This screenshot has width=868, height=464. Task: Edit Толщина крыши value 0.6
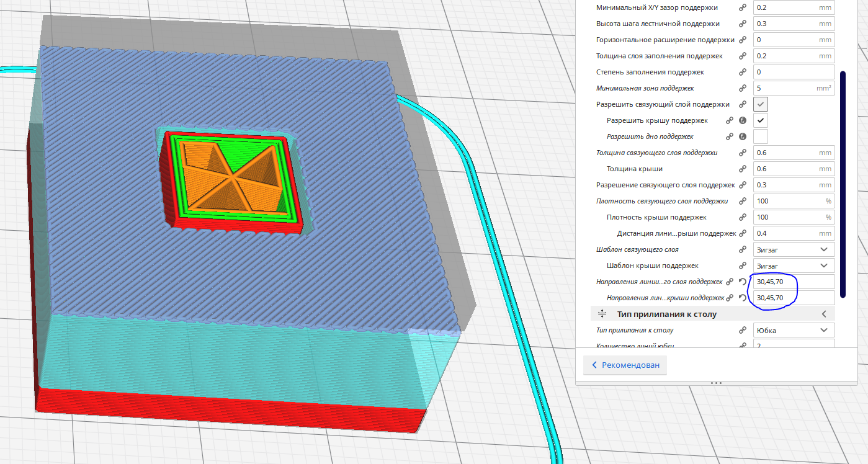(x=794, y=169)
